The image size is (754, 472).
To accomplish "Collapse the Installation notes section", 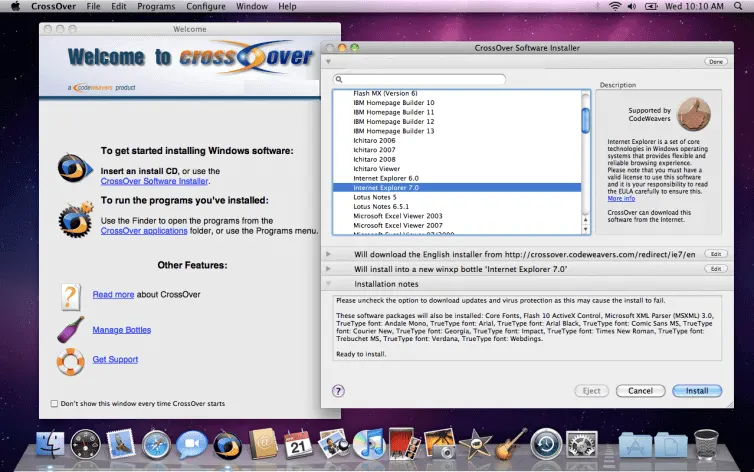I will coord(328,284).
